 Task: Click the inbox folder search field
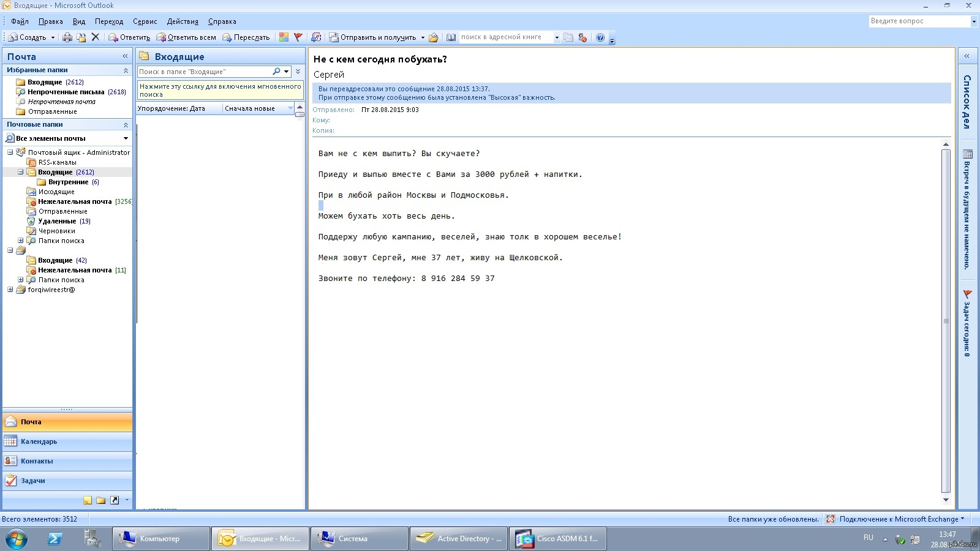[204, 72]
